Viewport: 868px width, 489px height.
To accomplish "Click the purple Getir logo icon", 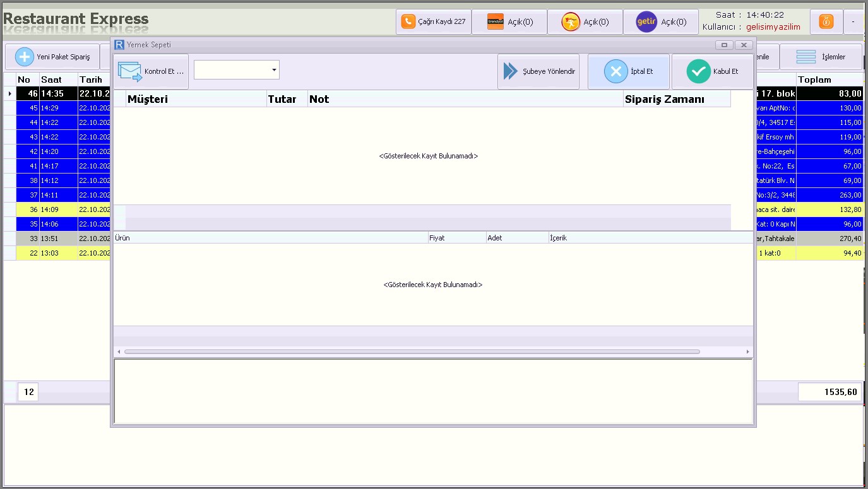I will tap(646, 21).
